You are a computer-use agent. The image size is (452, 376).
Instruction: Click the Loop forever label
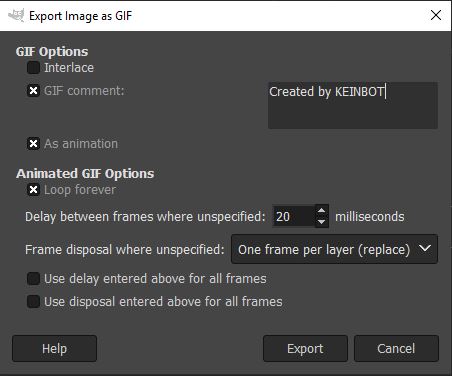coord(80,190)
